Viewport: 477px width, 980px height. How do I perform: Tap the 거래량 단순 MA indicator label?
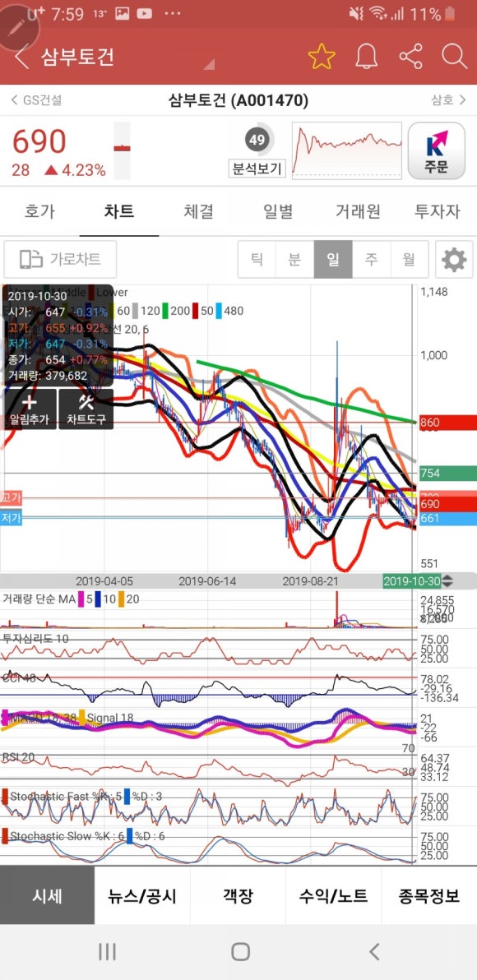click(39, 599)
